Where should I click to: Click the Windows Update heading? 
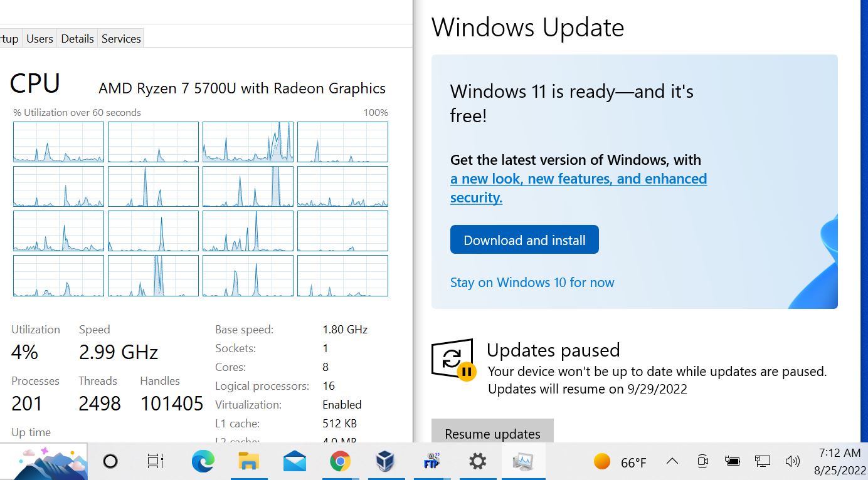coord(528,28)
